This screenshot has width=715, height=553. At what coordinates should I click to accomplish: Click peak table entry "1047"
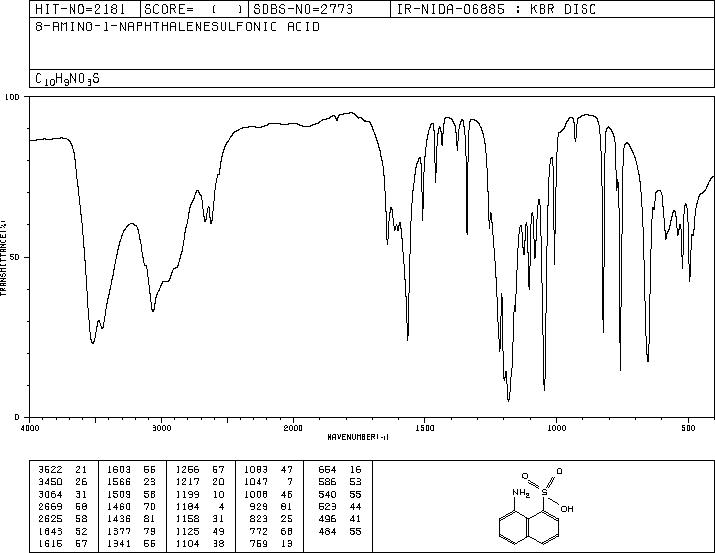point(256,482)
